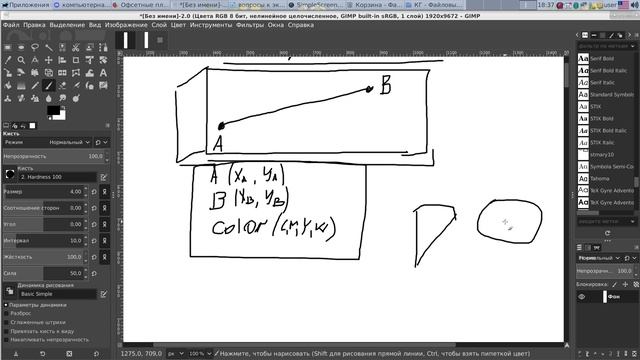
Task: Click the foreground black color swatch
Action: click(53, 110)
